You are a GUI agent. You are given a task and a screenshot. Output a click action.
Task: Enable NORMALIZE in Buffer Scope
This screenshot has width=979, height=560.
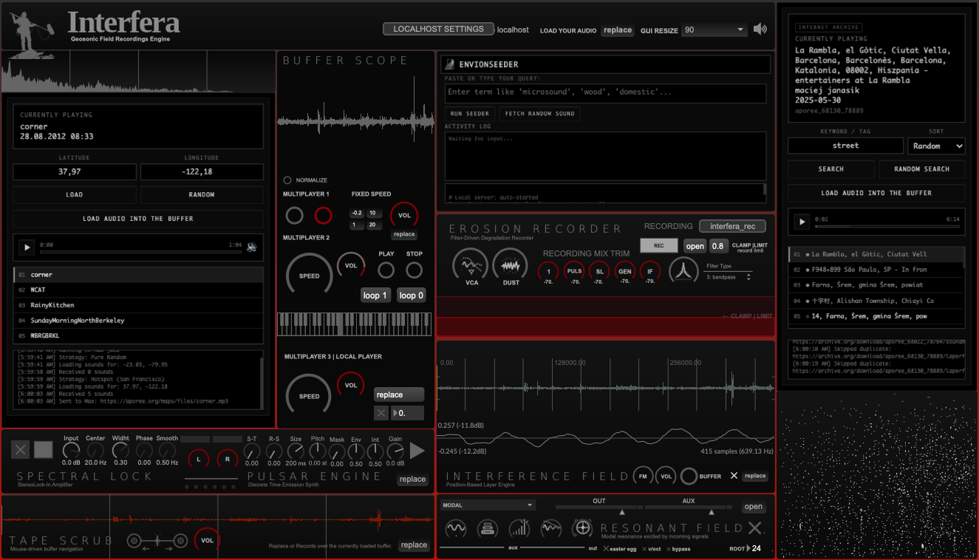point(288,180)
